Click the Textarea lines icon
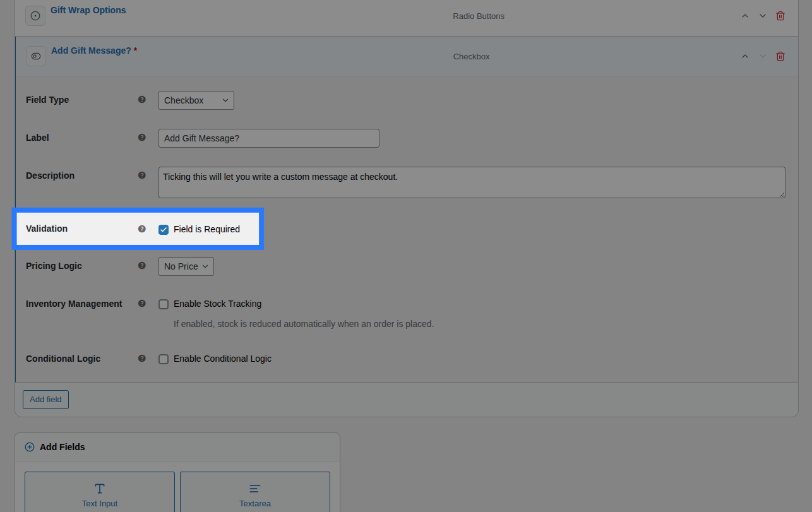 point(254,489)
